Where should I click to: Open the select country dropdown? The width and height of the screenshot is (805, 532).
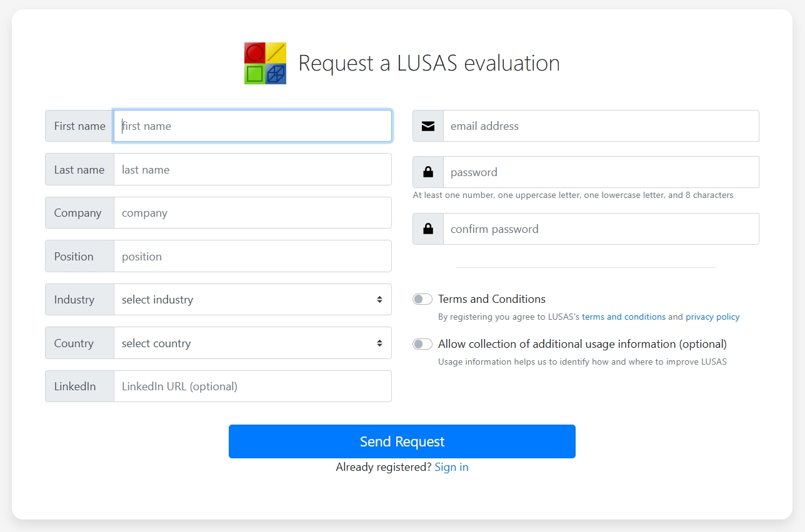pos(252,343)
